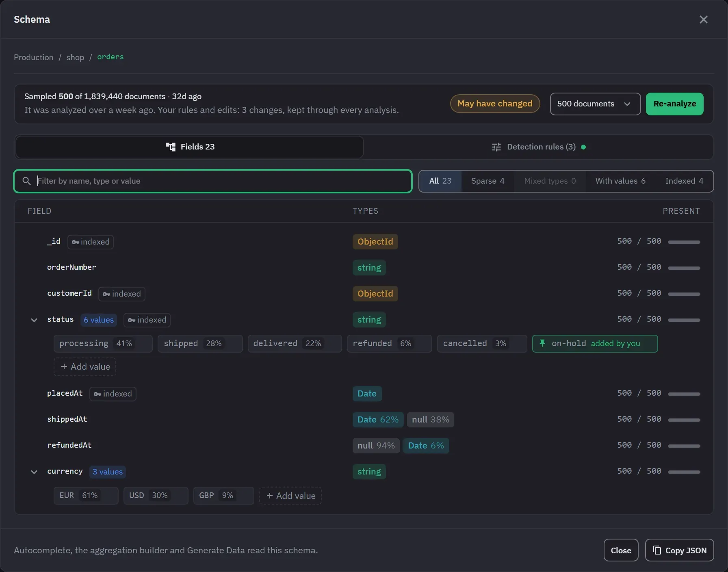728x572 pixels.
Task: Click the Date 62% type badge
Action: pos(378,420)
